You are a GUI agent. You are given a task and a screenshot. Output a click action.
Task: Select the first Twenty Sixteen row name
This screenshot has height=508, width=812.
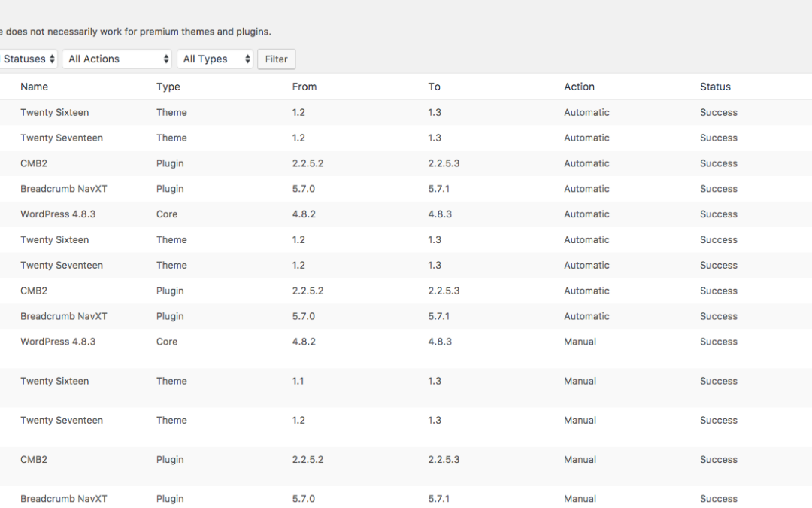pyautogui.click(x=54, y=112)
